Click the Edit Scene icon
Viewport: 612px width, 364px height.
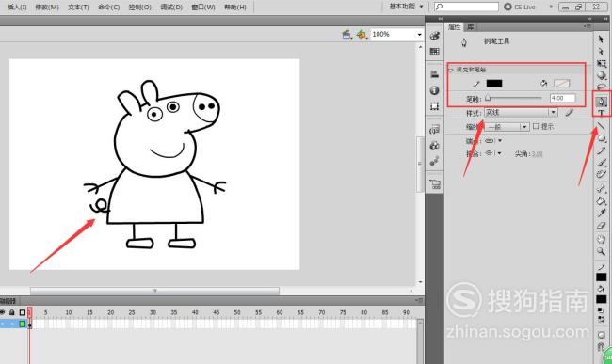point(346,34)
